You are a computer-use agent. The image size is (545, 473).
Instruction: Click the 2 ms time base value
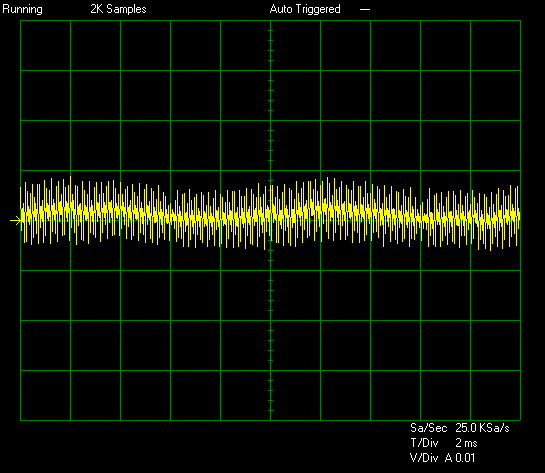pos(466,443)
